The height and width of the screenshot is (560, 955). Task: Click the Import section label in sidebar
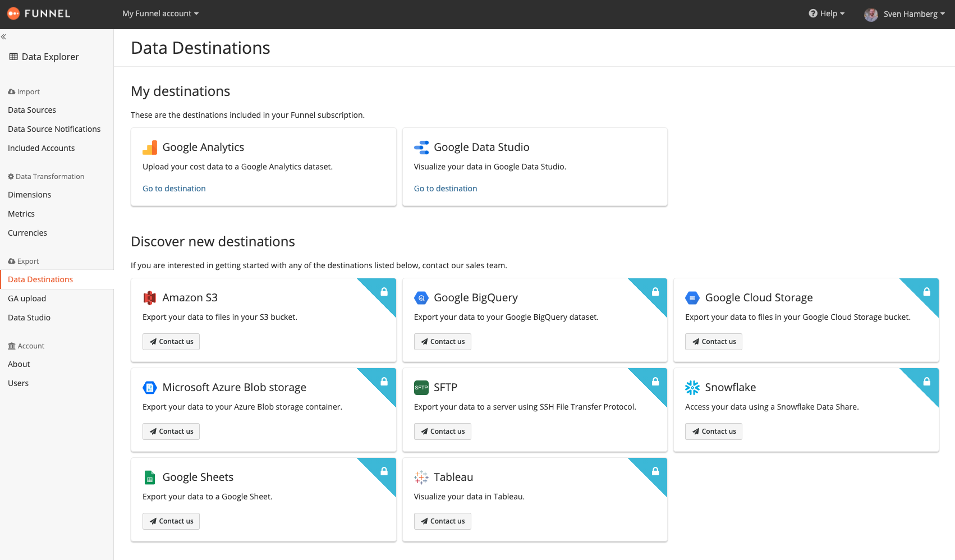24,92
